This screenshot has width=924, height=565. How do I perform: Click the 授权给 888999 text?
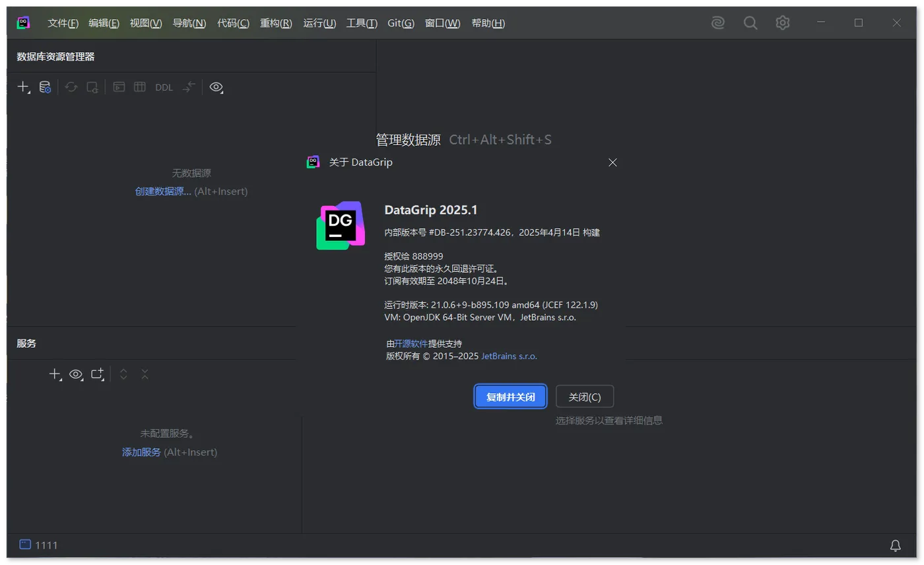413,256
